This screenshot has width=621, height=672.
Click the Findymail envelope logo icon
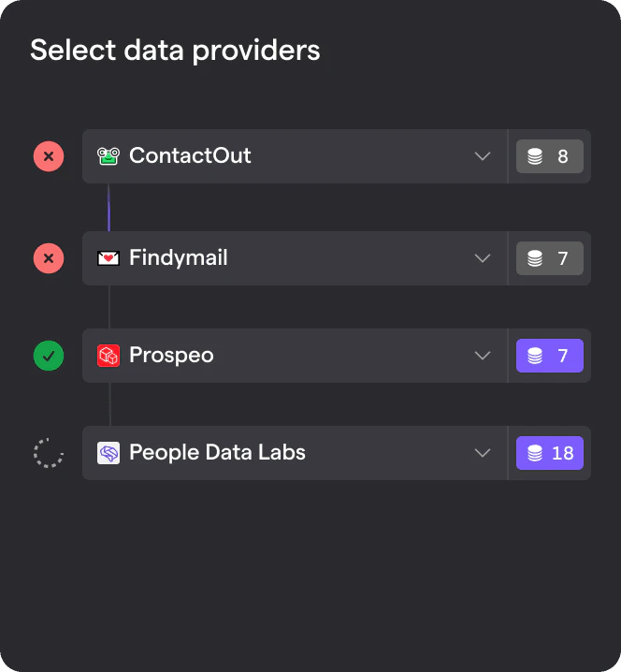(108, 258)
